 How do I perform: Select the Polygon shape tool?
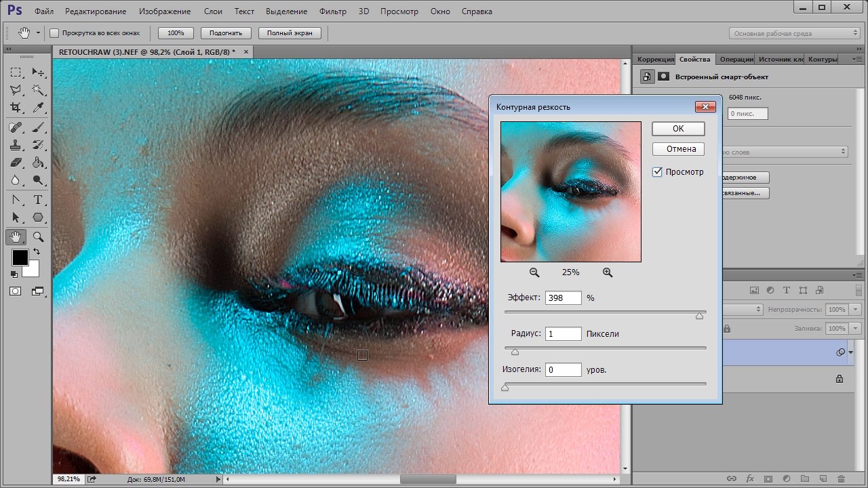[38, 218]
